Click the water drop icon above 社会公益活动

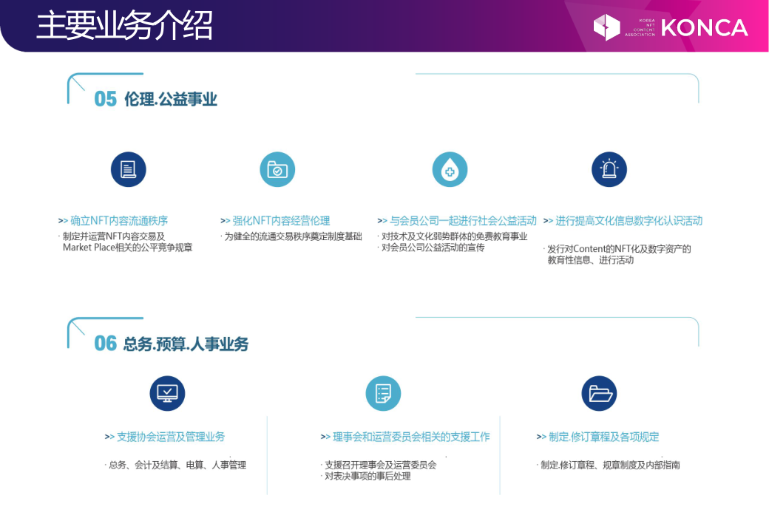pos(450,169)
